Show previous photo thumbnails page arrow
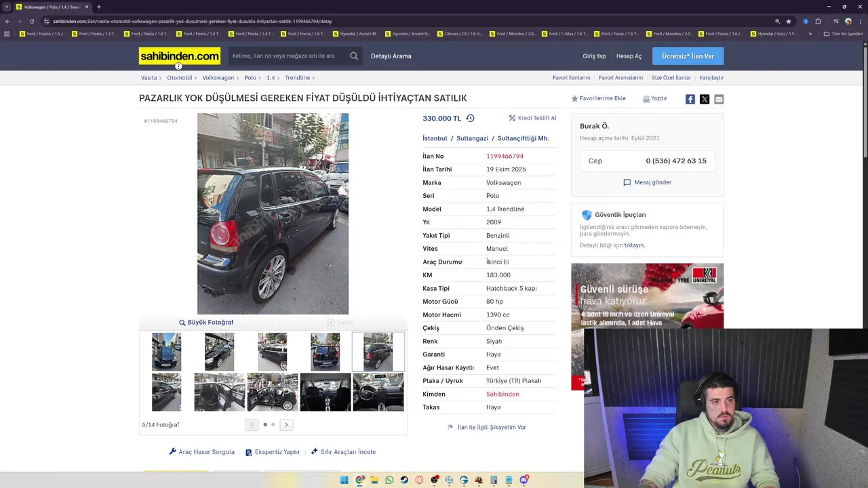The image size is (868, 488). coord(252,425)
